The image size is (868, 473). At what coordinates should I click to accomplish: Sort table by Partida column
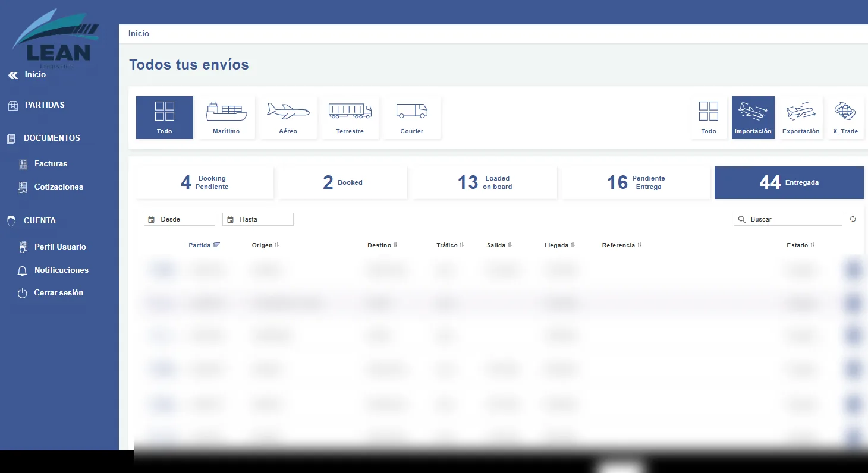click(204, 245)
